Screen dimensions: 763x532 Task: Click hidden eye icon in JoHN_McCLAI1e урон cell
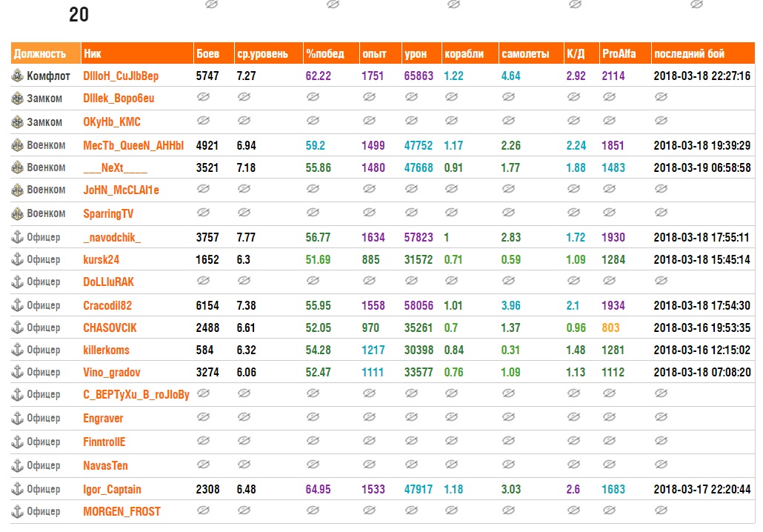click(412, 188)
